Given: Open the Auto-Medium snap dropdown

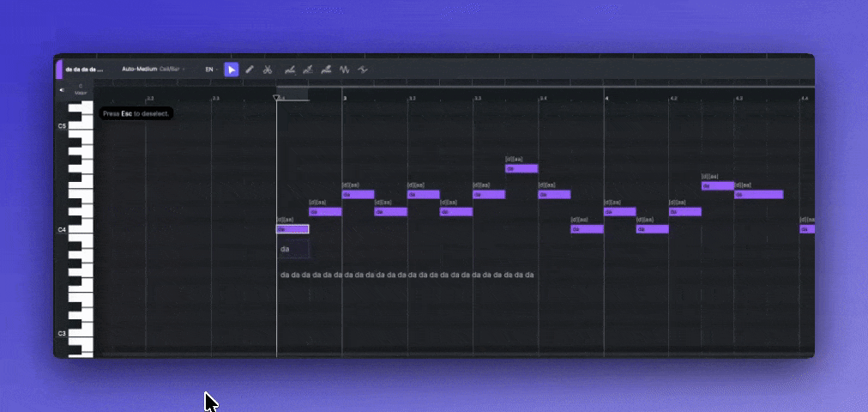Looking at the screenshot, I should (x=154, y=70).
